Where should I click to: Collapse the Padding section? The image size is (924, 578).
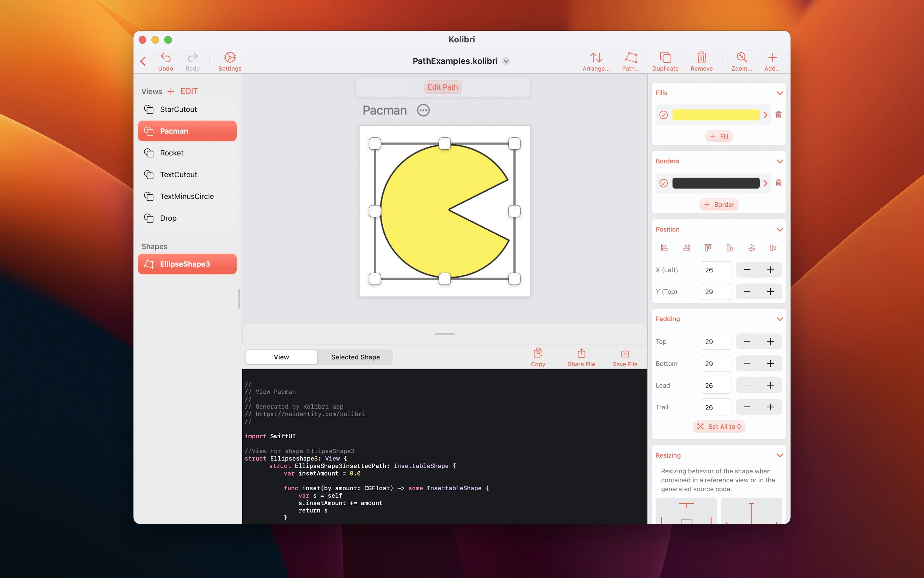tap(780, 319)
